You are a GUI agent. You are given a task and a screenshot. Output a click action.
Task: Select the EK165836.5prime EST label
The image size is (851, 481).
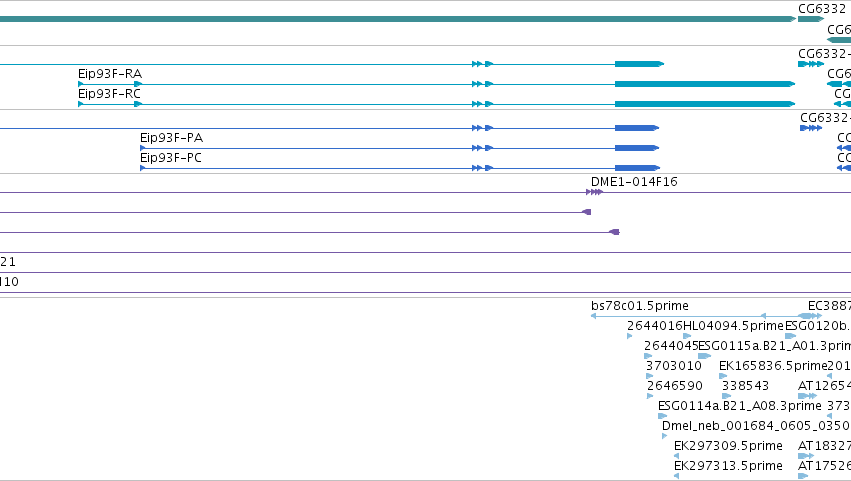773,366
